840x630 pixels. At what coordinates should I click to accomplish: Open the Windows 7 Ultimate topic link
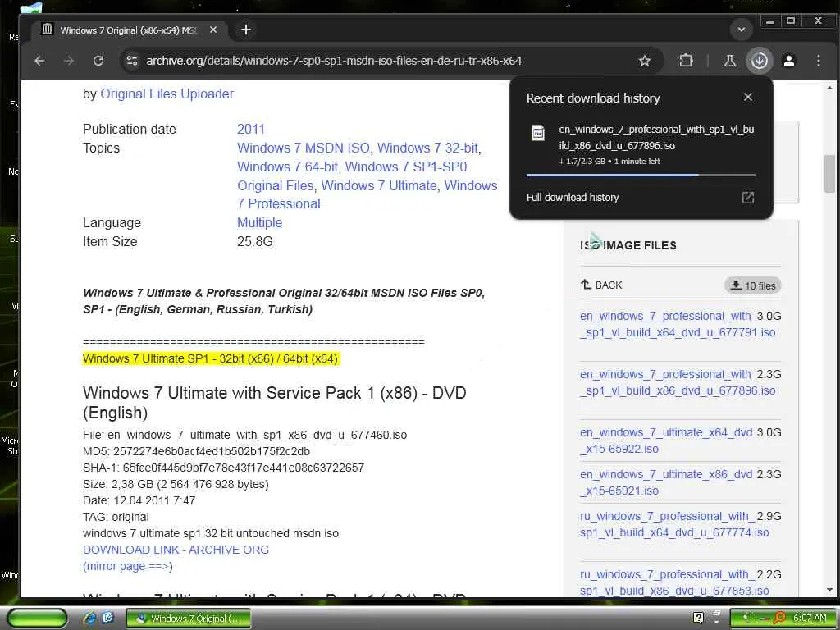pos(379,185)
